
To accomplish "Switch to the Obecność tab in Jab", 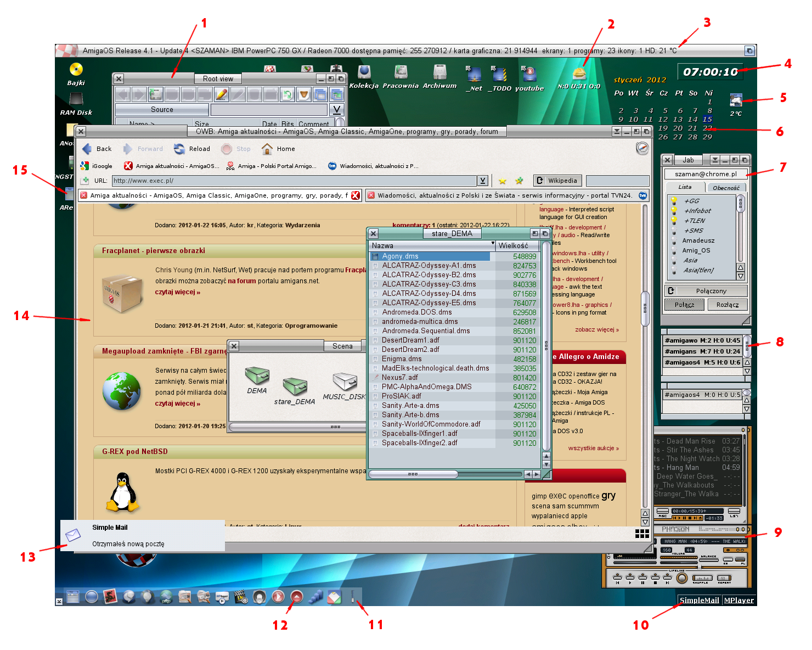I will coord(726,188).
